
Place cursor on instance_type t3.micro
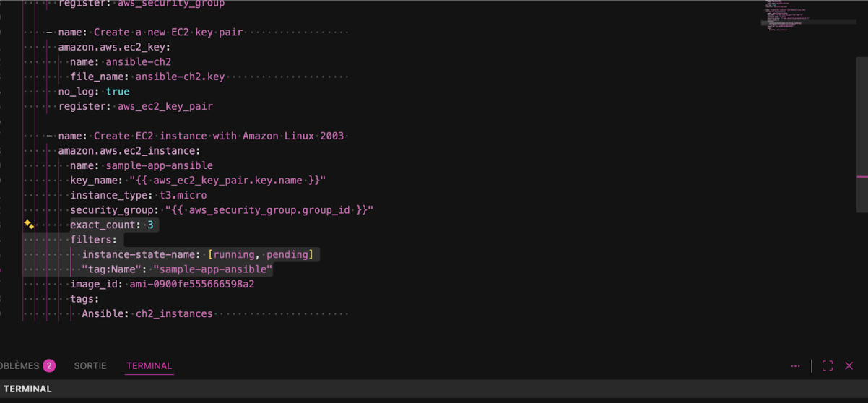pos(183,195)
